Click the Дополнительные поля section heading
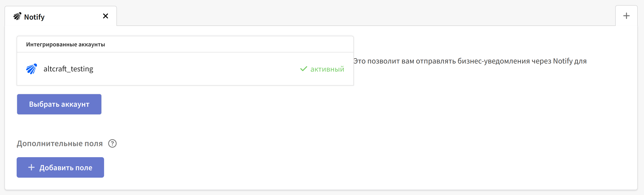Viewport: 644px width, 195px height. (x=60, y=144)
